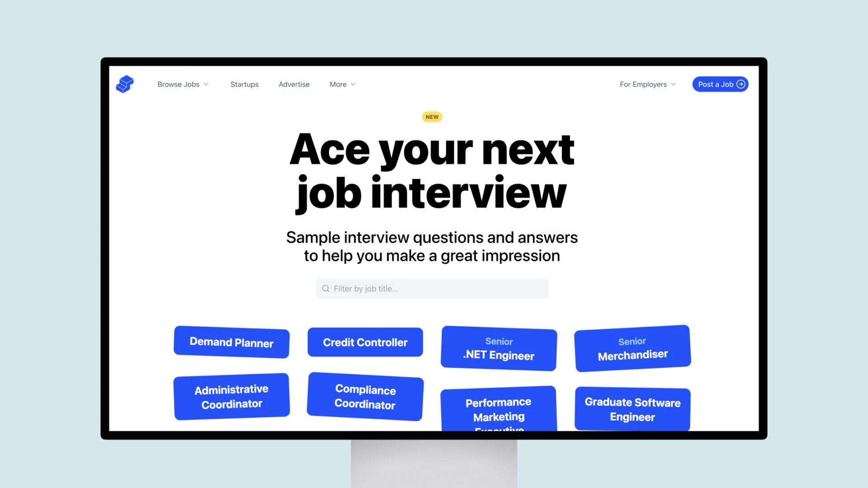Click the Startups menu item
868x488 pixels.
pos(245,84)
